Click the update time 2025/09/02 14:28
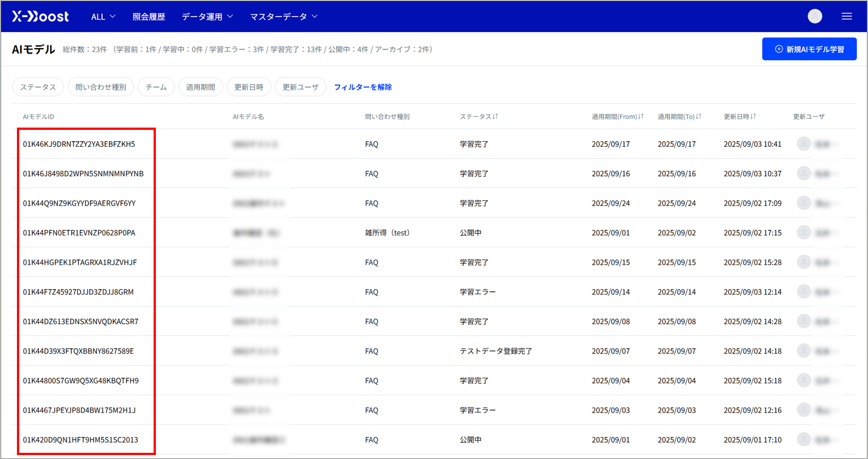The image size is (868, 459). click(x=753, y=321)
